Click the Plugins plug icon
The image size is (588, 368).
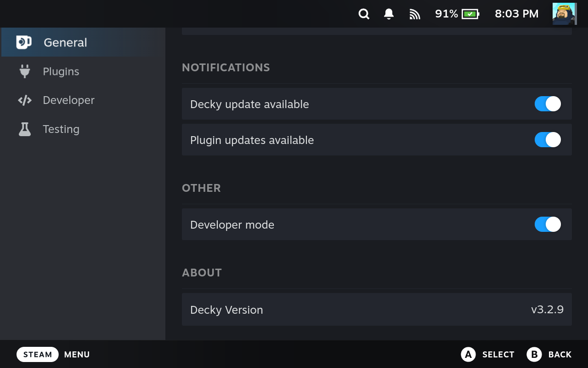pos(25,71)
